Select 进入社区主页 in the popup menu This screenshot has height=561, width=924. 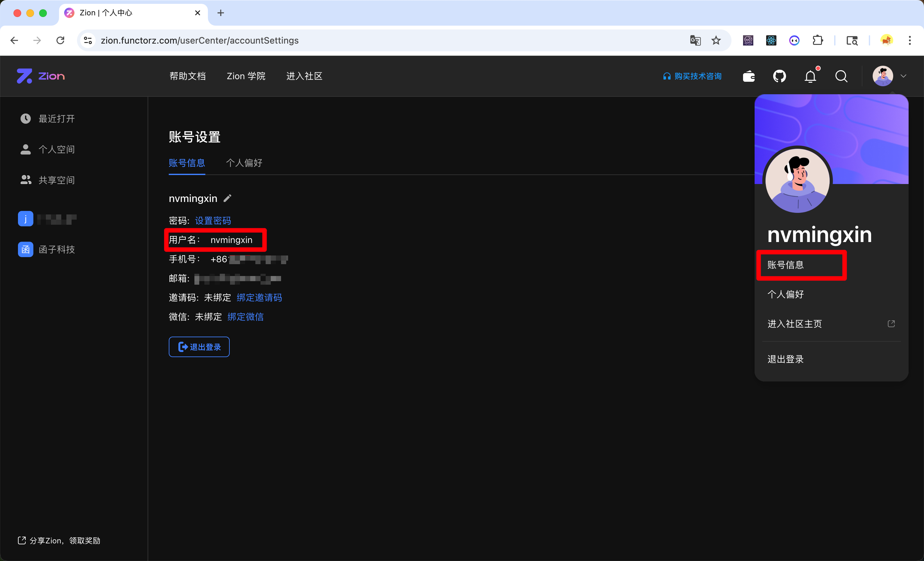tap(795, 324)
